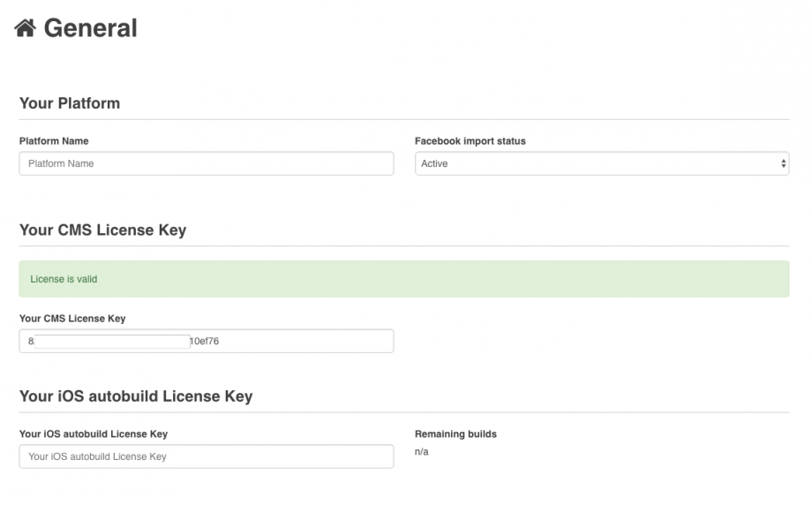Click the black redacted bar in the license key
The image size is (812, 505).
click(x=112, y=341)
